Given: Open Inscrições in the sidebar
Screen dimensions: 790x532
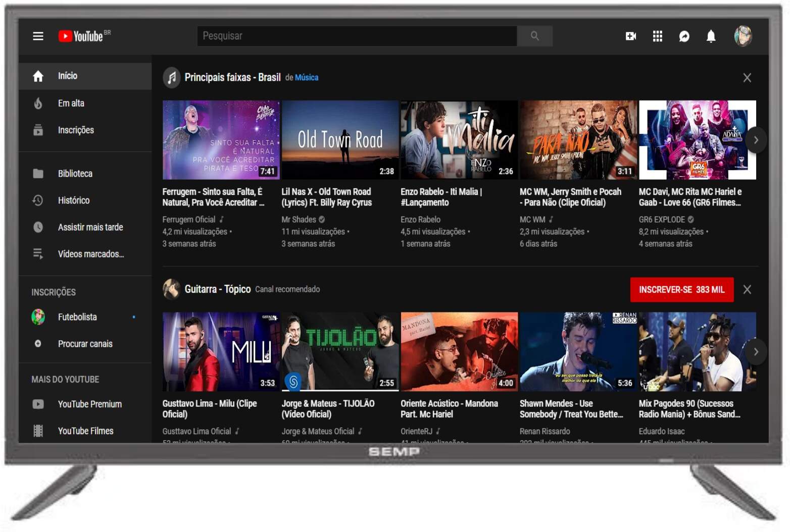Looking at the screenshot, I should click(x=76, y=130).
